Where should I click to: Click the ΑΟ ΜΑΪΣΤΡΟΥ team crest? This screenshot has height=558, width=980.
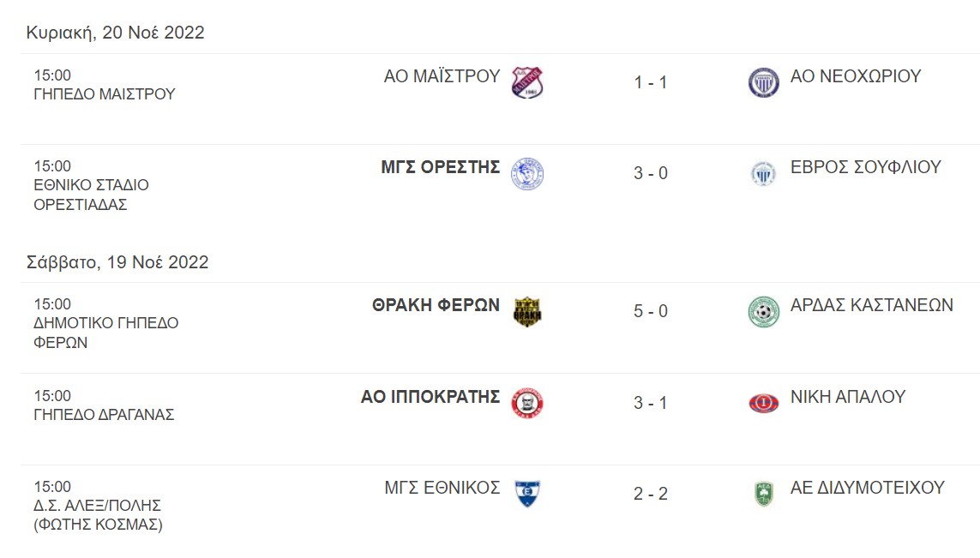pyautogui.click(x=527, y=82)
